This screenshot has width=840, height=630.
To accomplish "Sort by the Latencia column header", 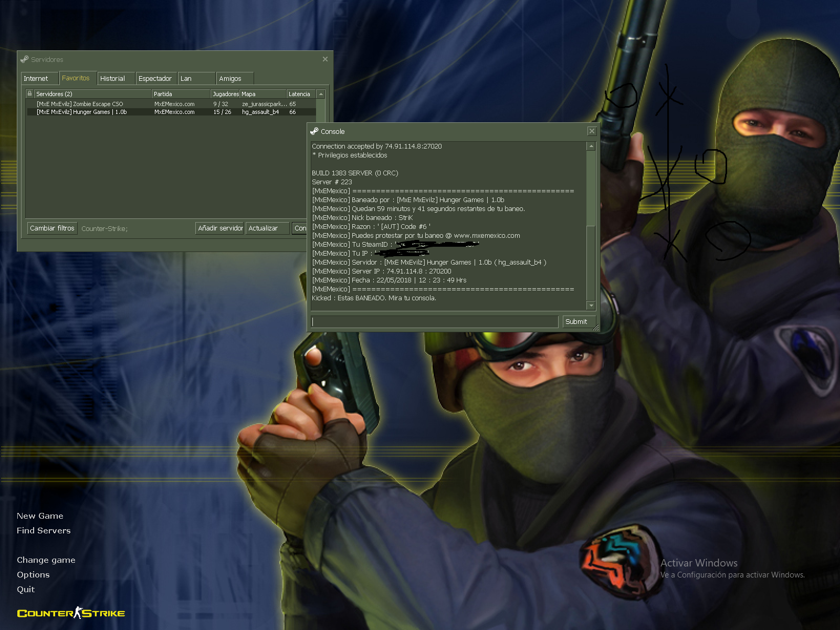I will [301, 94].
